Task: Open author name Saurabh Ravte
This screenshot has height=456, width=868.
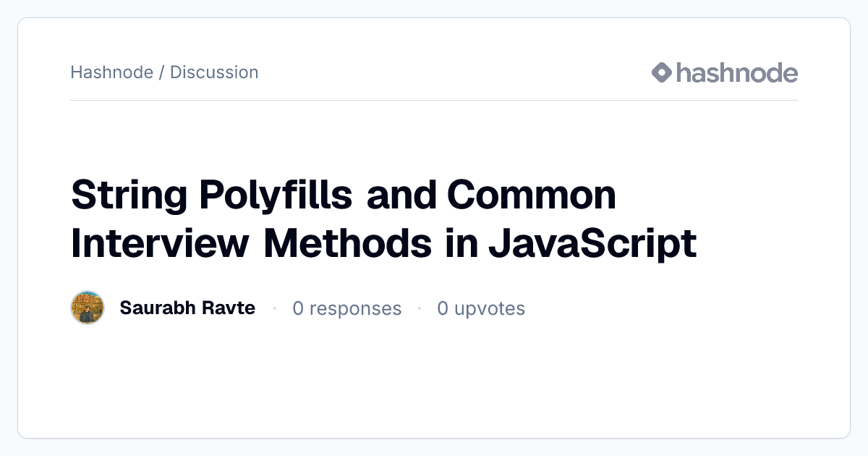Action: click(x=187, y=308)
